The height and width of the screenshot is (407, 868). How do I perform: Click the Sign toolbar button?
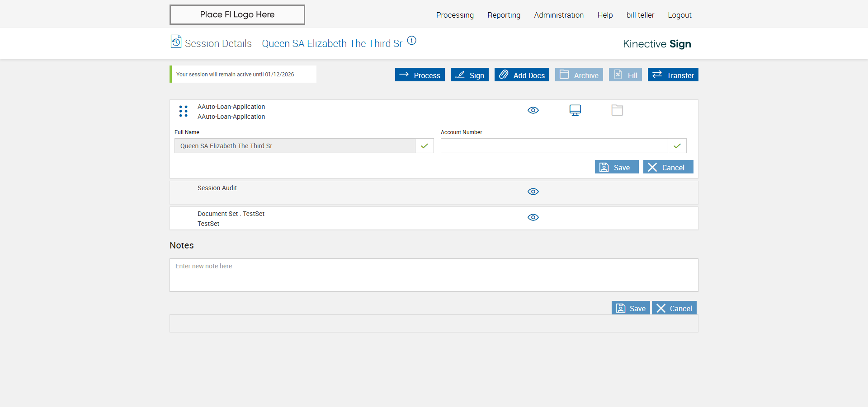(469, 75)
